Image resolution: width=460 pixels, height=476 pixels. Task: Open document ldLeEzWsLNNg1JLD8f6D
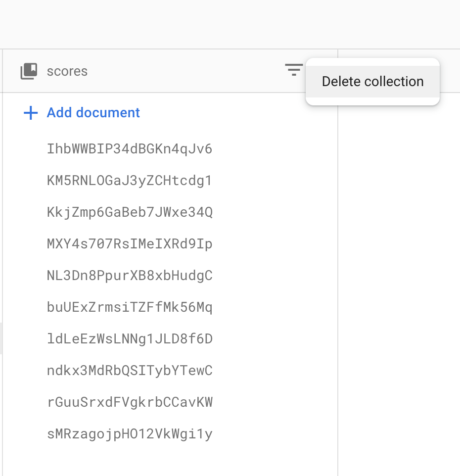coord(130,338)
